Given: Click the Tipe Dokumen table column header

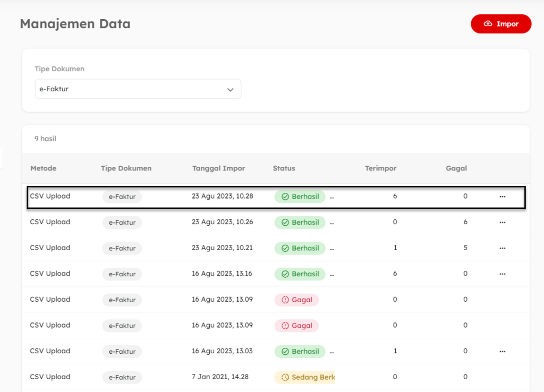Looking at the screenshot, I should pos(126,168).
